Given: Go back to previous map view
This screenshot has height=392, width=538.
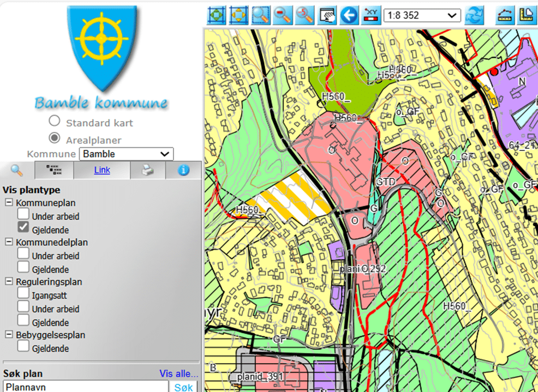Looking at the screenshot, I should [349, 15].
